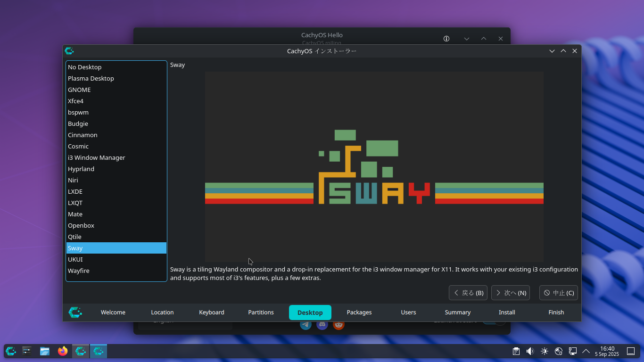Select the "LXDE" entry

116,191
